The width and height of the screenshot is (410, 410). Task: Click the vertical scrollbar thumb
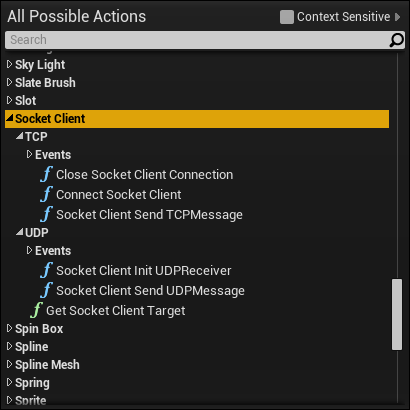397,315
